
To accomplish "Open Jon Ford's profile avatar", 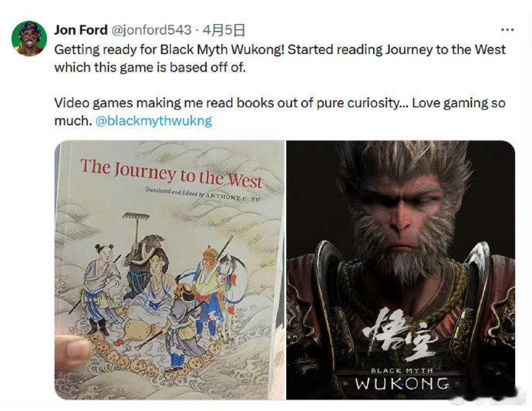I will click(29, 39).
